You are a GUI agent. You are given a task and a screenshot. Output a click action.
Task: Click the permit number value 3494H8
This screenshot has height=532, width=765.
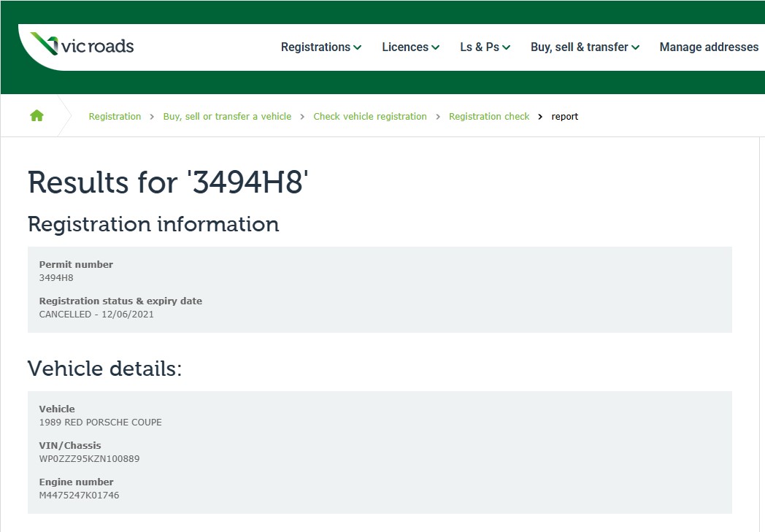[x=56, y=278]
